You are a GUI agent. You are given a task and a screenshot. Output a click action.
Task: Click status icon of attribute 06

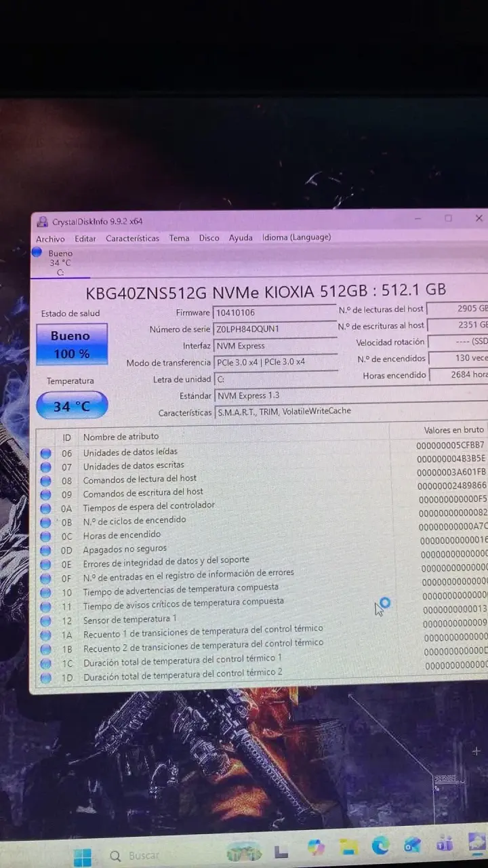(x=45, y=453)
